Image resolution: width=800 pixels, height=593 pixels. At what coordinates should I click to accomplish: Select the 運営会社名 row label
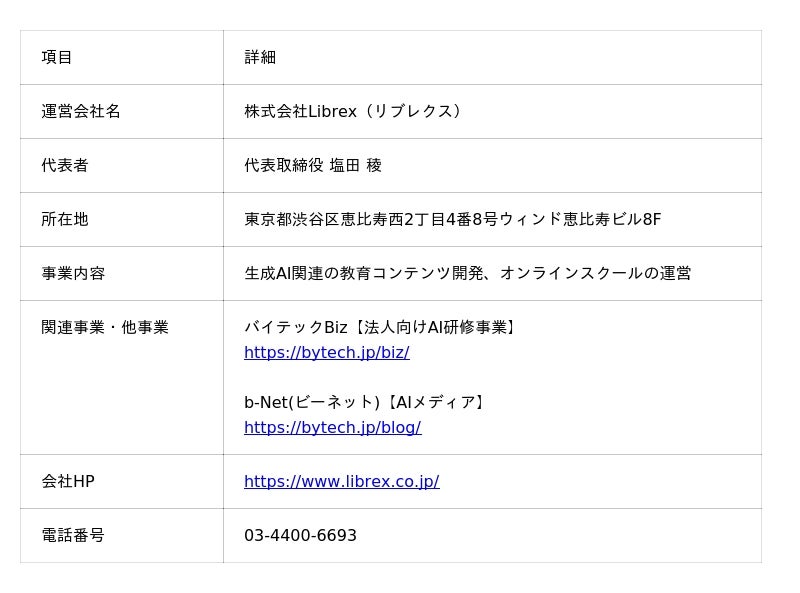click(x=81, y=112)
